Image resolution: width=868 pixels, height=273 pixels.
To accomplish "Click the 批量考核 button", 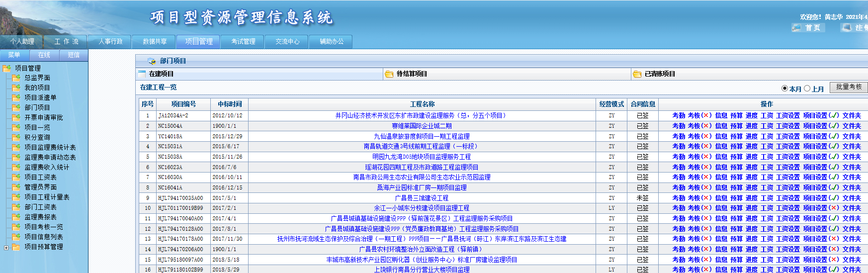I will pos(849,87).
